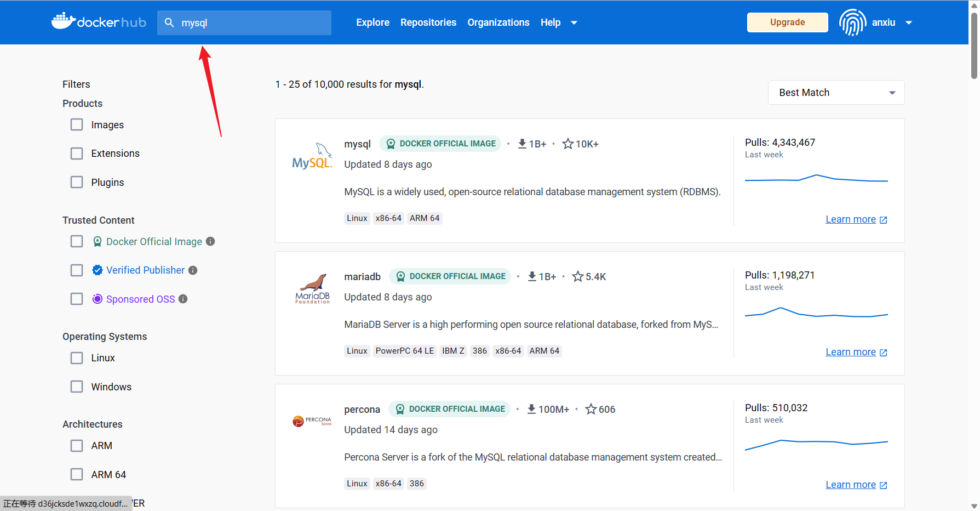This screenshot has width=980, height=511.
Task: Click the scrollbar down arrow
Action: pos(974,506)
